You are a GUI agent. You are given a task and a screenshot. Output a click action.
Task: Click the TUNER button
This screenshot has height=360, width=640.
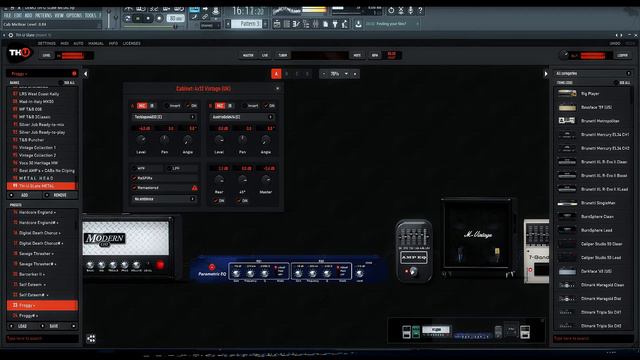coord(282,55)
